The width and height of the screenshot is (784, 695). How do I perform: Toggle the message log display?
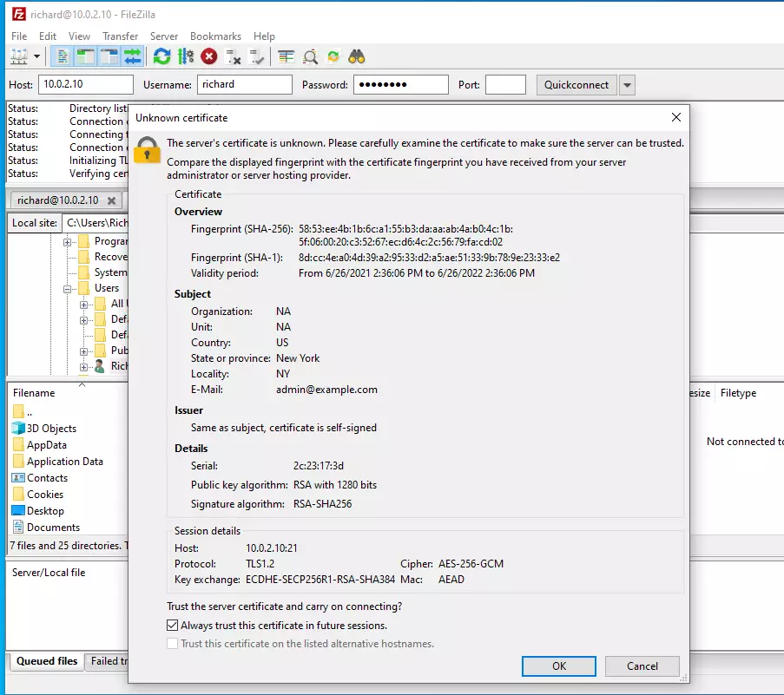tap(63, 57)
